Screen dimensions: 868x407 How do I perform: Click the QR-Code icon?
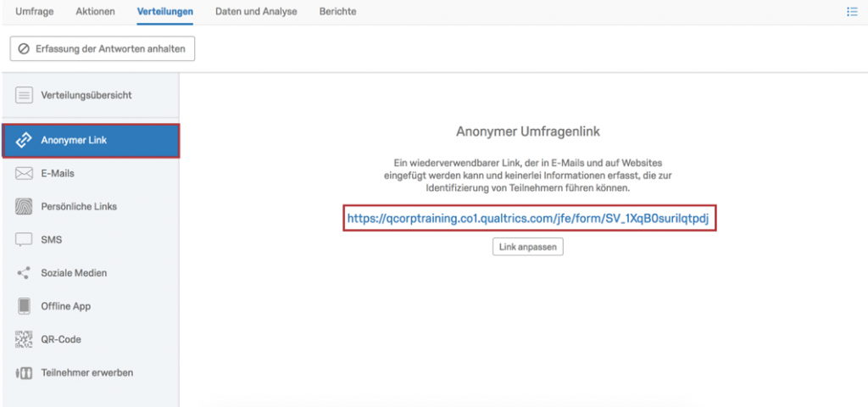[24, 339]
